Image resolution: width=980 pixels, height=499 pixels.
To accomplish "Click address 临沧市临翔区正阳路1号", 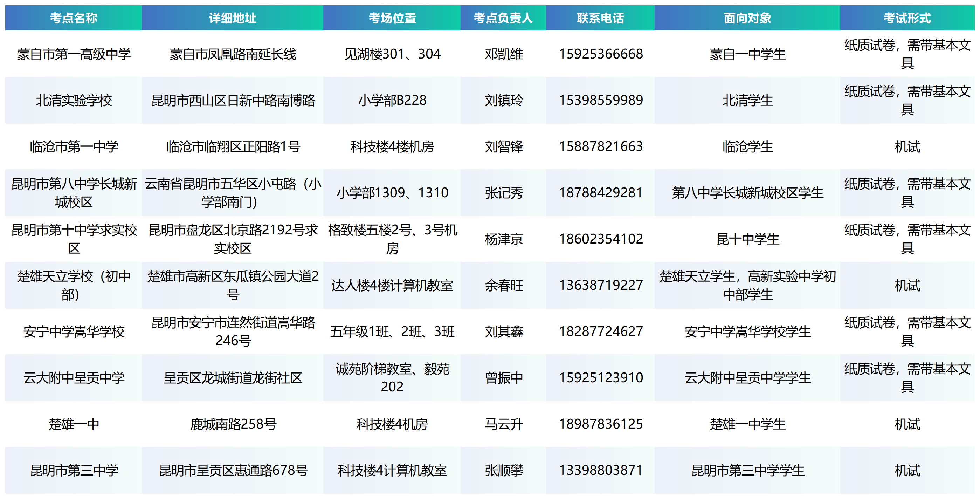I will (233, 146).
